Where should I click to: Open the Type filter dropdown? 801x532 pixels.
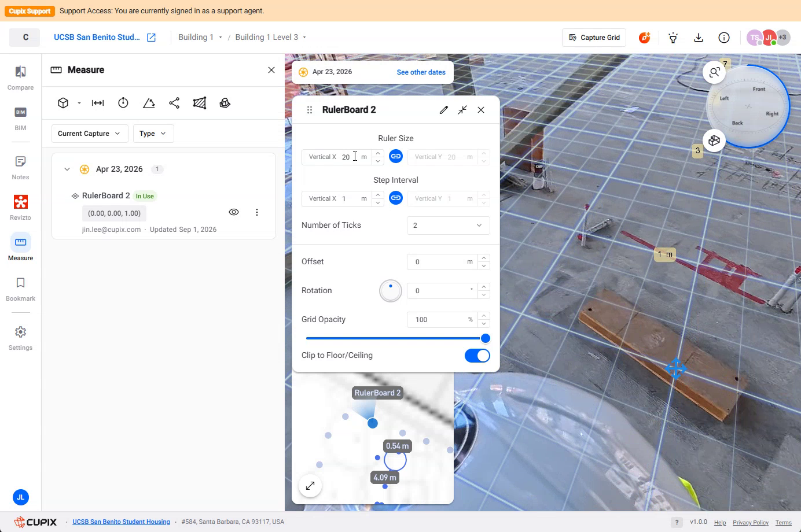(x=153, y=134)
